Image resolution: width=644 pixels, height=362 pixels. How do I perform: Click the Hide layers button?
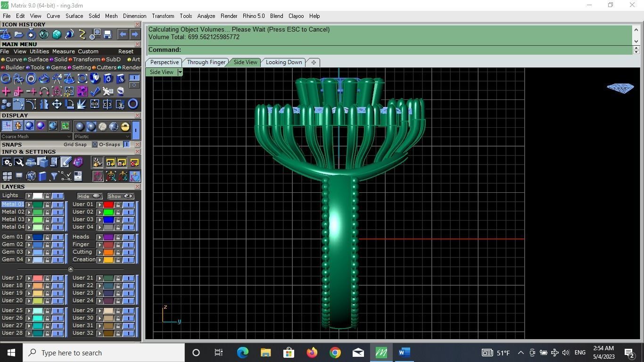[x=90, y=196]
